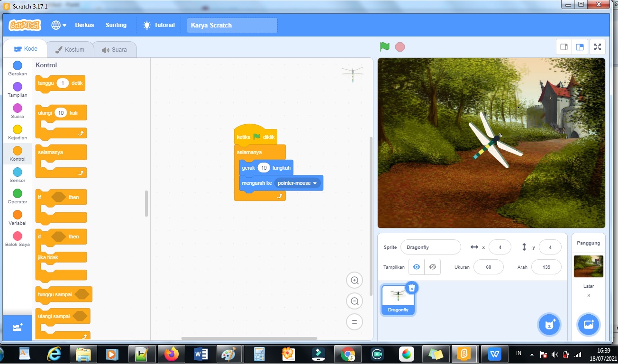
Task: Switch to the Sensor block category
Action: pyautogui.click(x=17, y=175)
